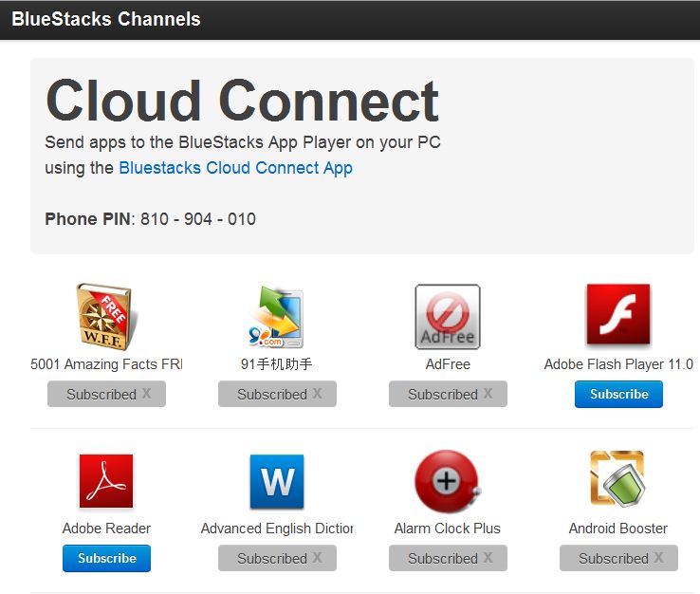Click the Adobe Flash Player 11.0 name
Image resolution: width=700 pixels, height=594 pixels.
(618, 364)
